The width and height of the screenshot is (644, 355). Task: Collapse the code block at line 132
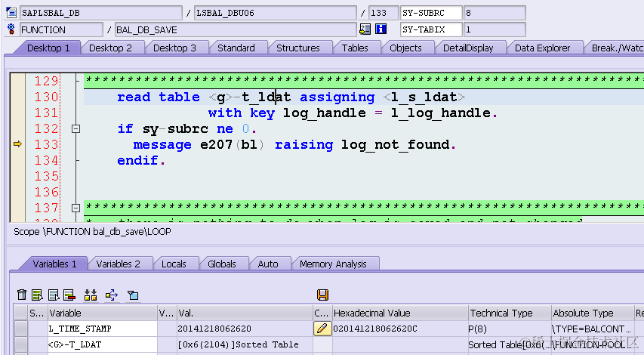pos(75,128)
